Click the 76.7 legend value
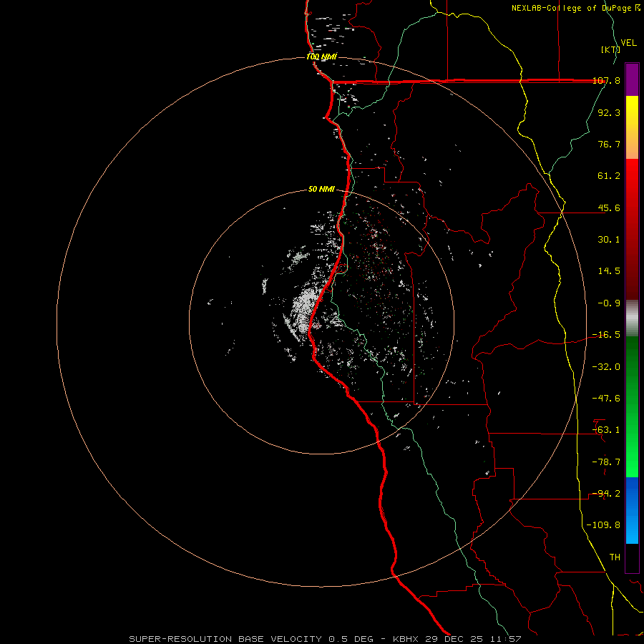This screenshot has width=644, height=644. coord(609,144)
